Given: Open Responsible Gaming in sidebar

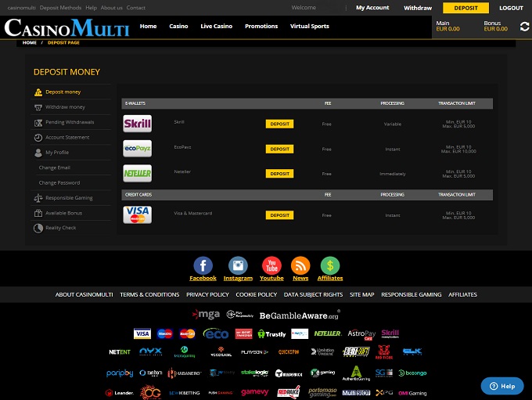Looking at the screenshot, I should point(69,198).
